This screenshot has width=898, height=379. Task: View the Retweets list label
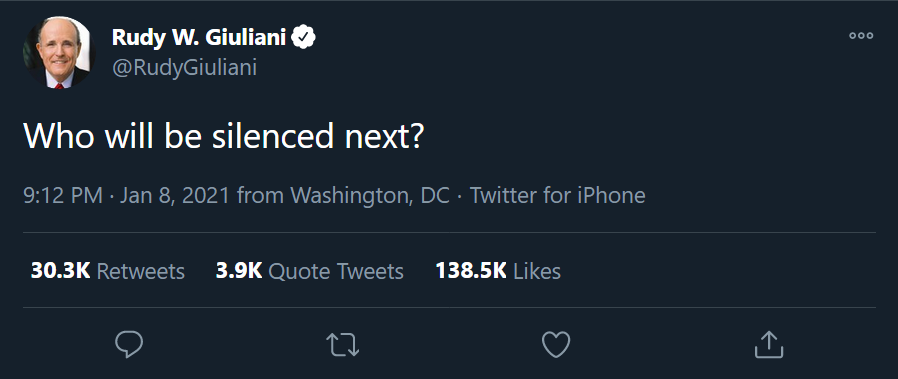(x=141, y=271)
